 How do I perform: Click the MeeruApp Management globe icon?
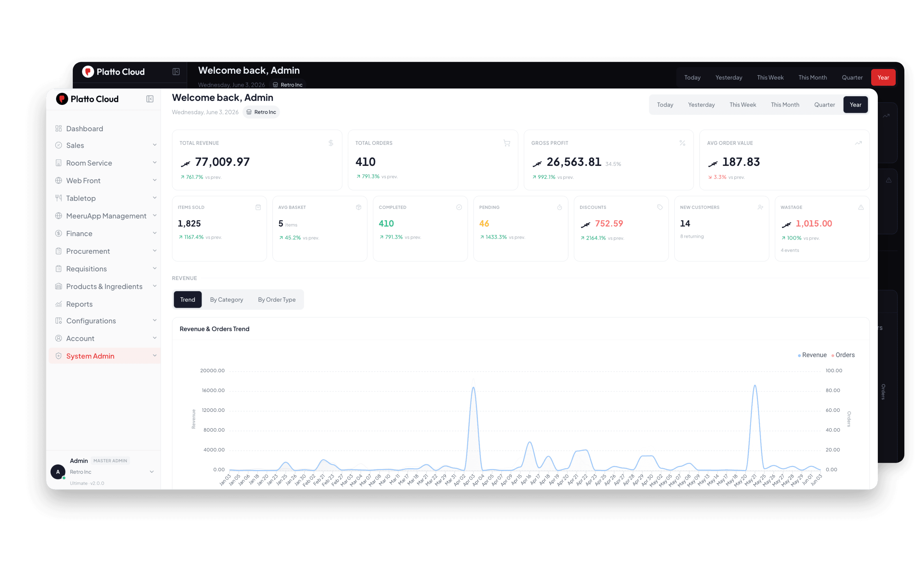58,216
